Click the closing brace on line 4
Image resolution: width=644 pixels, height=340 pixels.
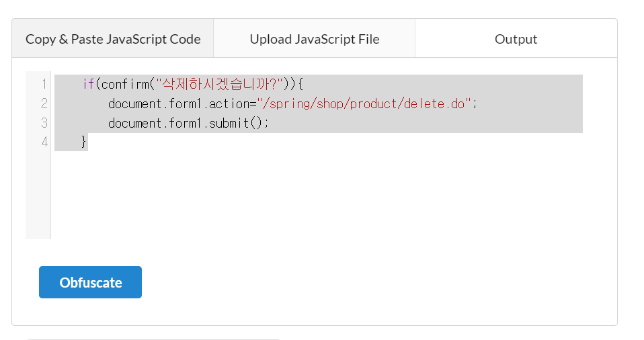[84, 142]
